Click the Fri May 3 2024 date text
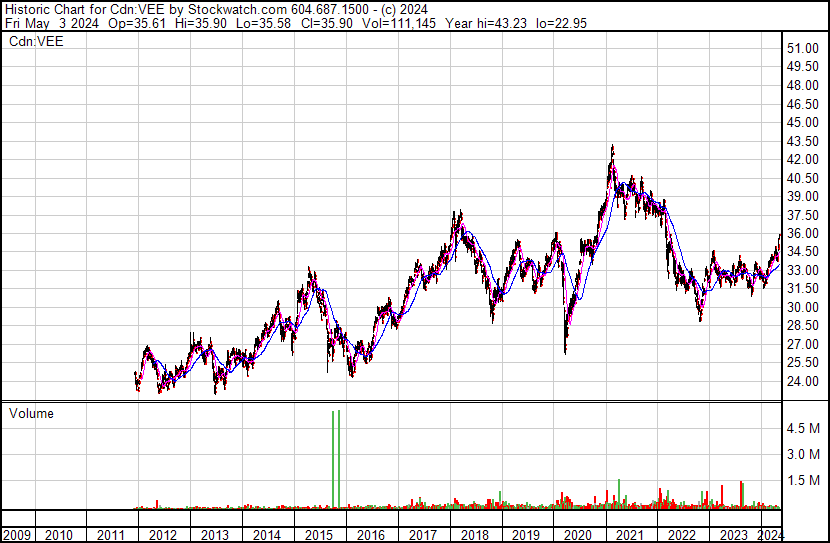The image size is (830, 543). click(51, 23)
